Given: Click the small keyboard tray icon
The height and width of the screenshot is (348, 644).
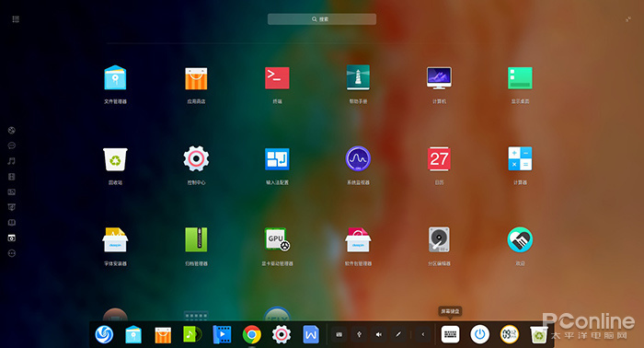Looking at the screenshot, I should pyautogui.click(x=339, y=335).
